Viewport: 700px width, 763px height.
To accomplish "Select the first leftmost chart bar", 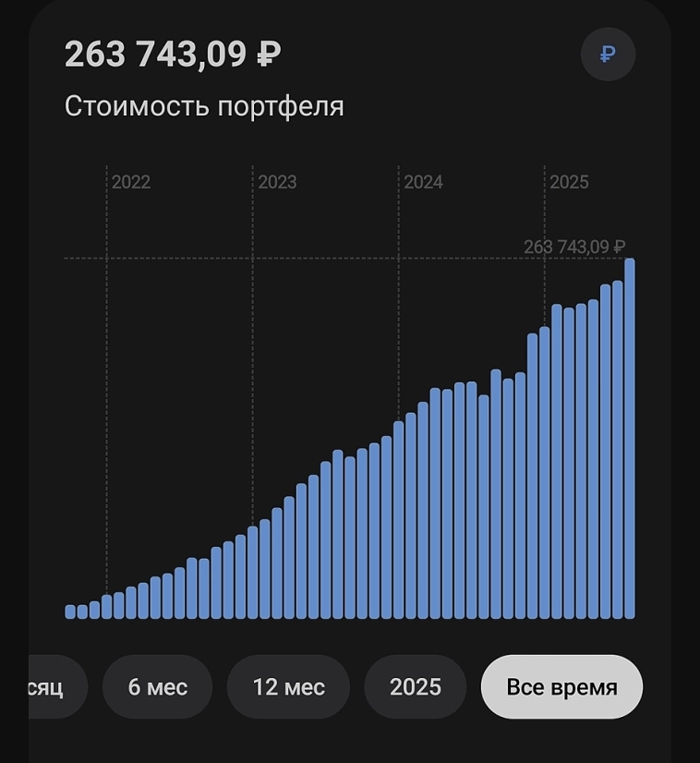I will 70,612.
